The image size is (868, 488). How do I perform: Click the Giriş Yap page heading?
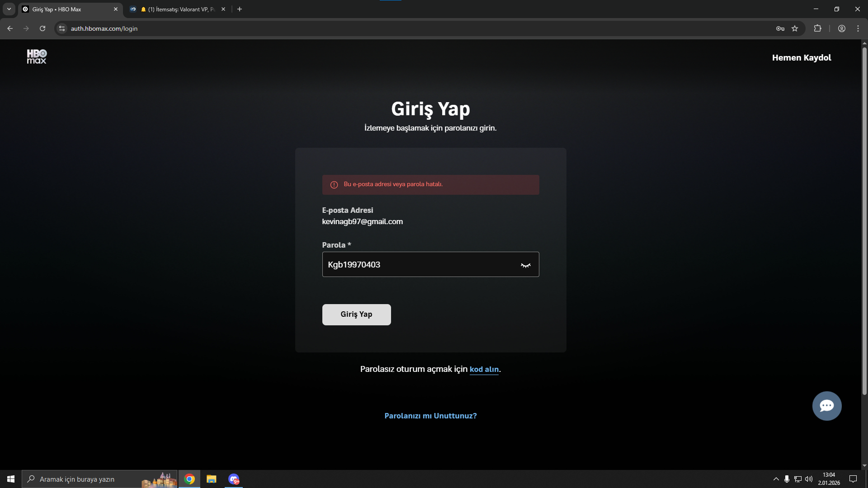430,109
